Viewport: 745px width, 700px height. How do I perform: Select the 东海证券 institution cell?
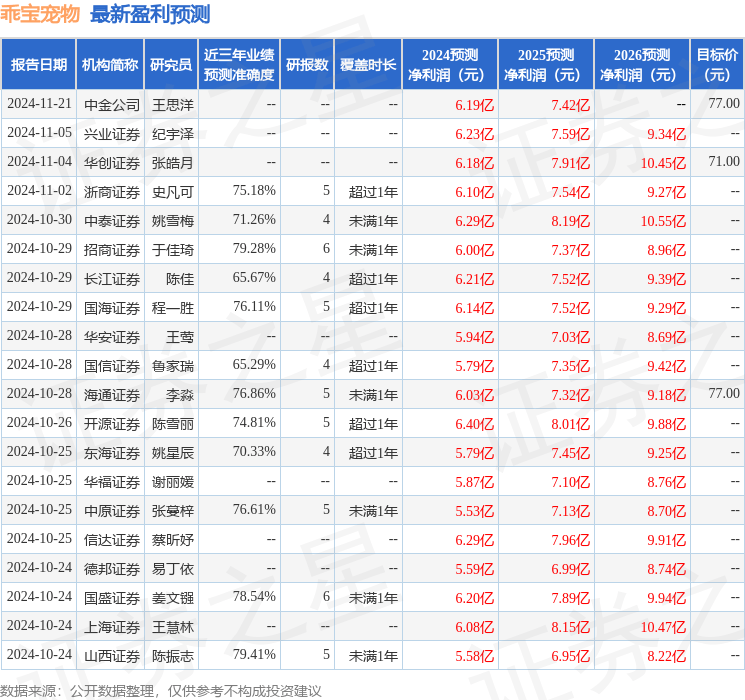point(112,453)
